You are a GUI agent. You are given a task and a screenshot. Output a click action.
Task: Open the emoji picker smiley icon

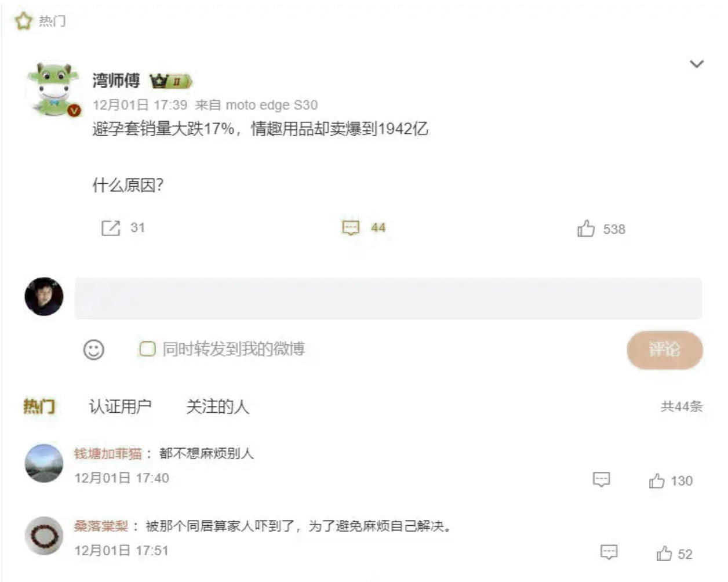pos(94,350)
